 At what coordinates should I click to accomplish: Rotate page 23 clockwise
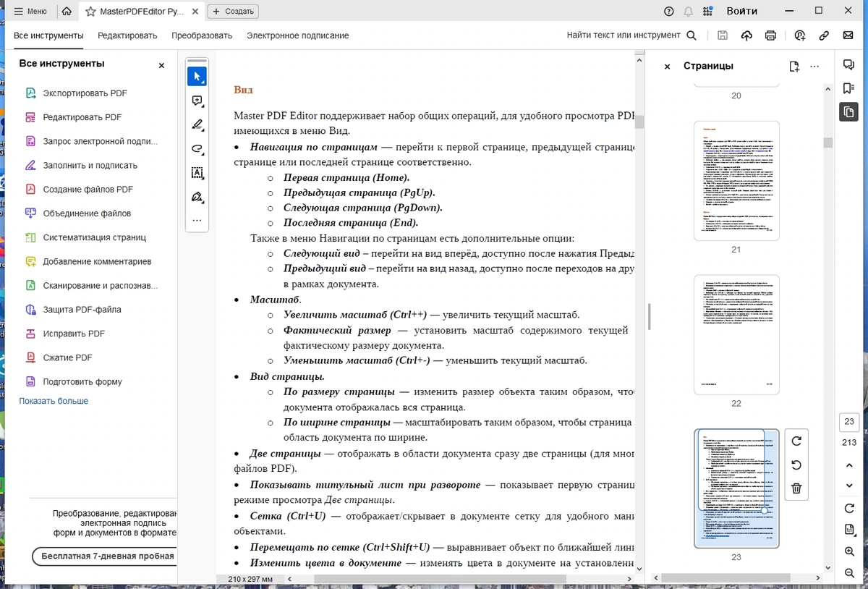click(x=796, y=441)
